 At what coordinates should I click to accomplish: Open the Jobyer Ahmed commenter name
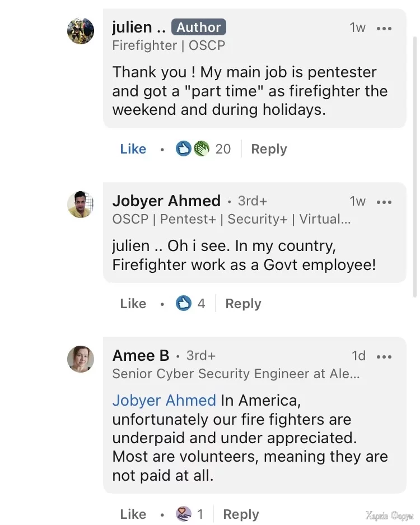point(166,201)
